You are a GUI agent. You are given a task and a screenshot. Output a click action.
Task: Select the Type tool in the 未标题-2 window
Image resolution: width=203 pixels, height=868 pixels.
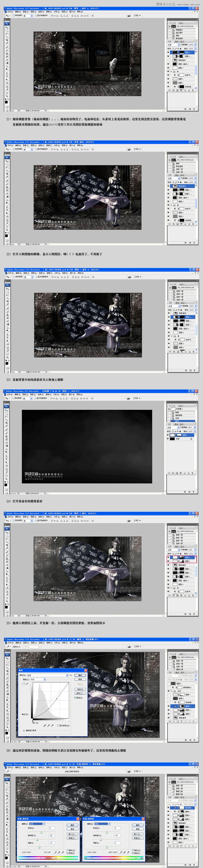(7, 459)
